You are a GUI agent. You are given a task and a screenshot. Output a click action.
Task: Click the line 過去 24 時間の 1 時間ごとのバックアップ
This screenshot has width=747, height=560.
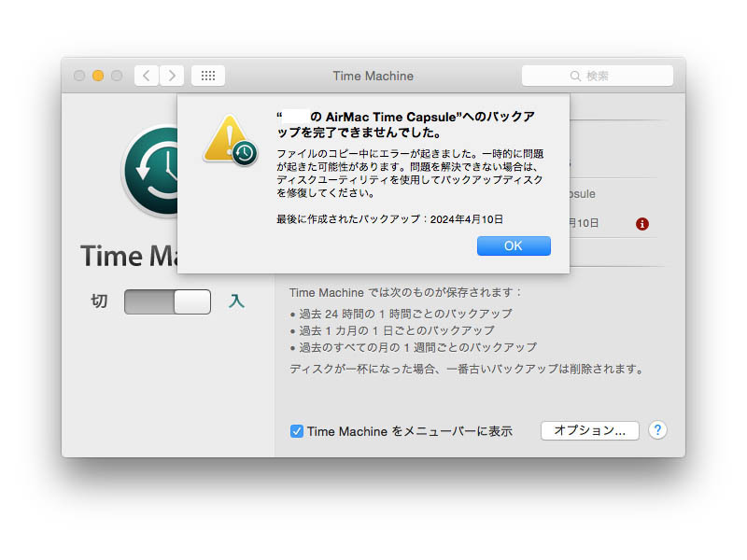click(405, 314)
